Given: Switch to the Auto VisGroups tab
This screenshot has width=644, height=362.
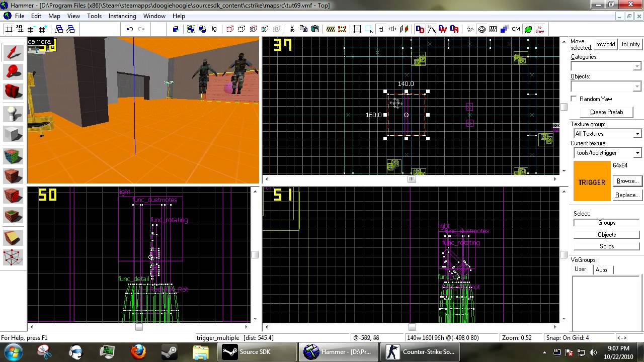Looking at the screenshot, I should coord(601,270).
